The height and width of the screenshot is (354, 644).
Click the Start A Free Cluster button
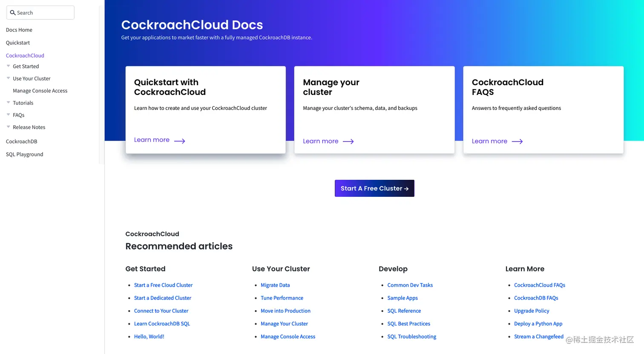tap(374, 188)
